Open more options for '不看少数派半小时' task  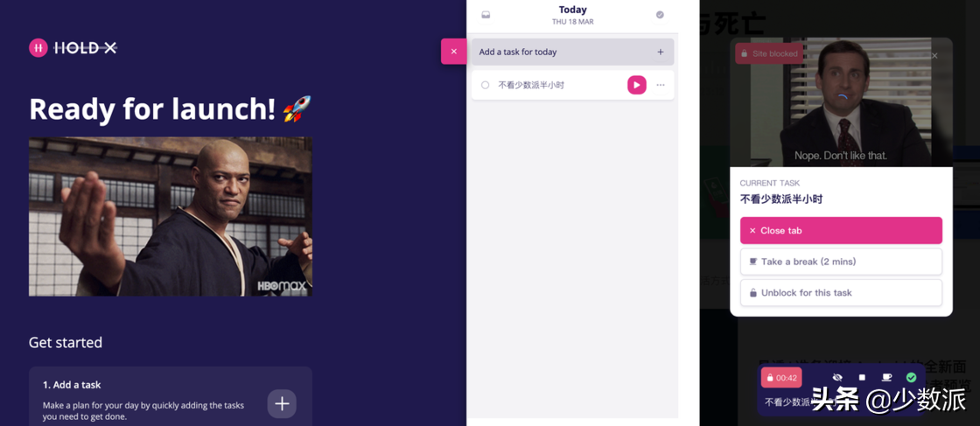[x=661, y=85]
